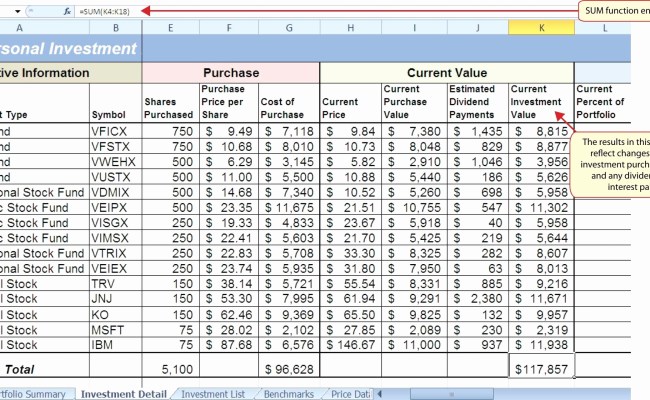Select column F header
The image size is (650, 400).
click(x=229, y=28)
